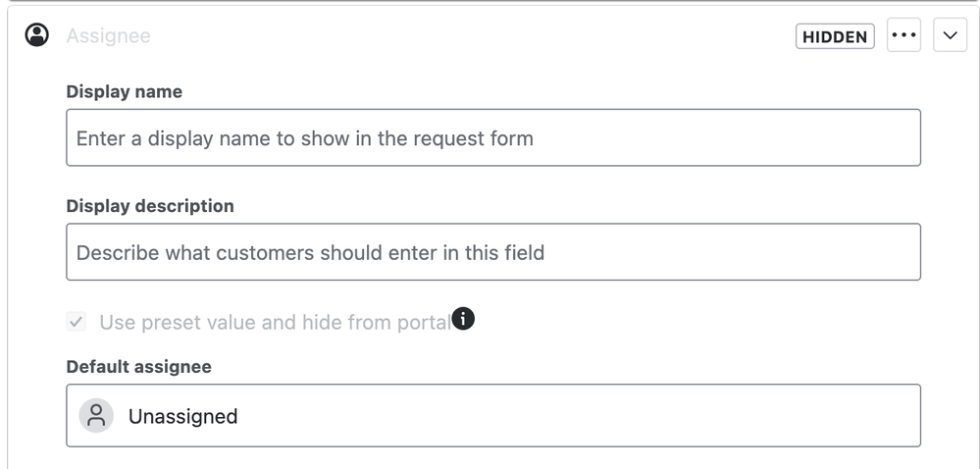Click the Unassigned avatar icon
980x469 pixels.
tap(96, 415)
